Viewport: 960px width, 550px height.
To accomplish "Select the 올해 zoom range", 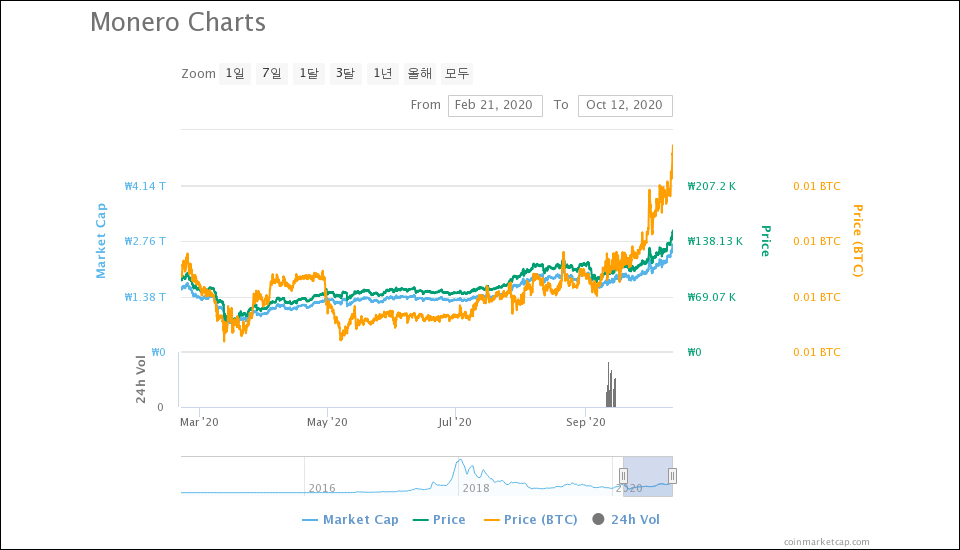I will coord(420,73).
